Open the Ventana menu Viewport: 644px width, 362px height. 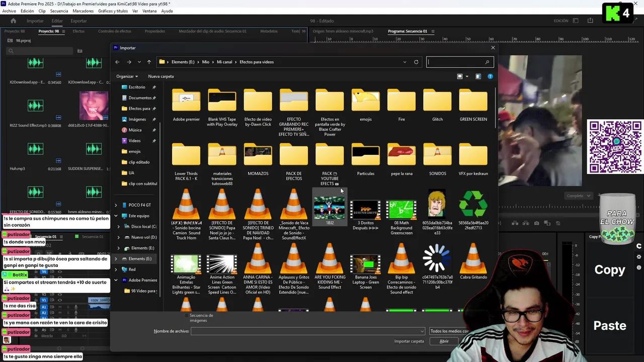[x=149, y=11]
